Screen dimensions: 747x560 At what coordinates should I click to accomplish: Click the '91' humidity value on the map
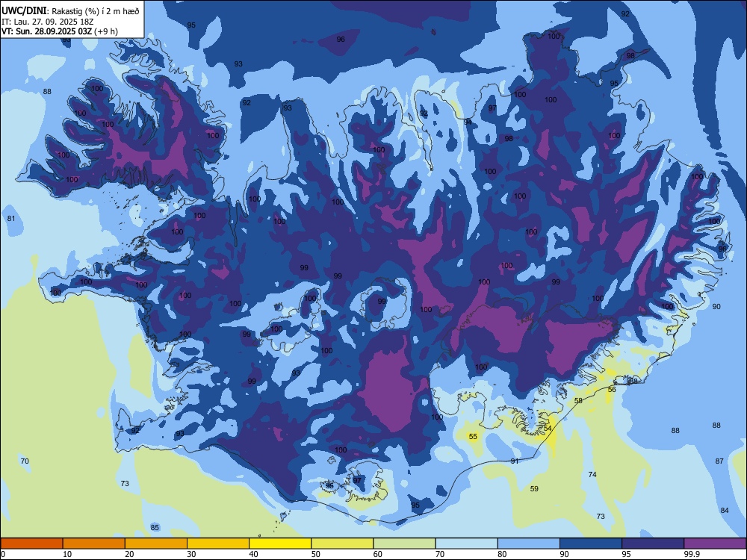pos(515,461)
